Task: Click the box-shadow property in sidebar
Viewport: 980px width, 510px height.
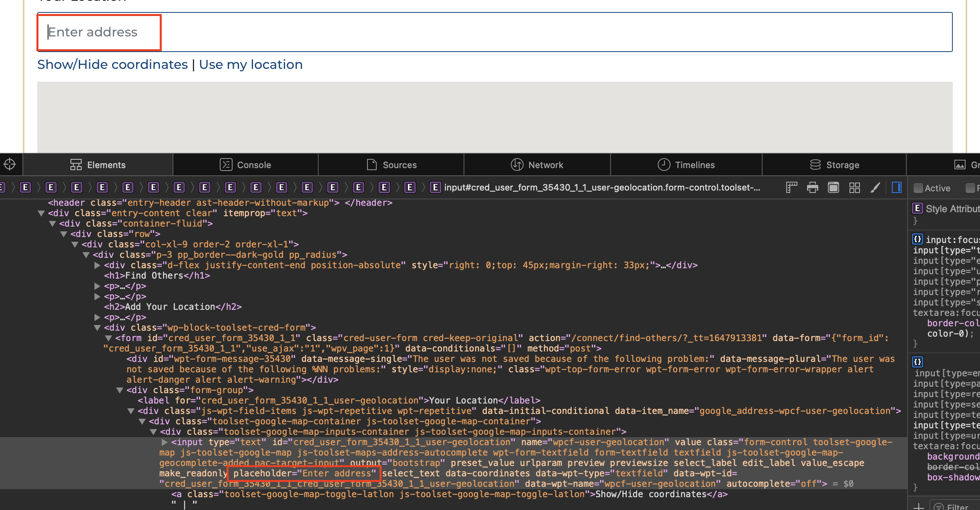Action: 953,477
